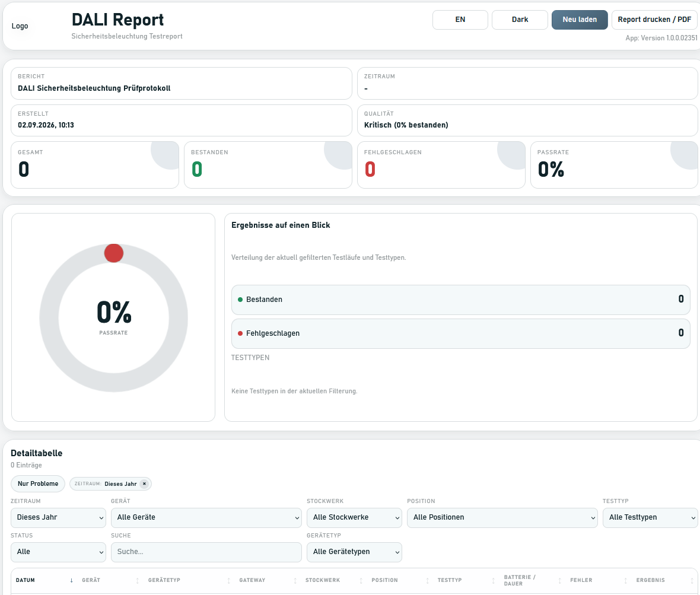700x595 pixels.
Task: Click the red marker on the passrate donut
Action: pyautogui.click(x=114, y=253)
